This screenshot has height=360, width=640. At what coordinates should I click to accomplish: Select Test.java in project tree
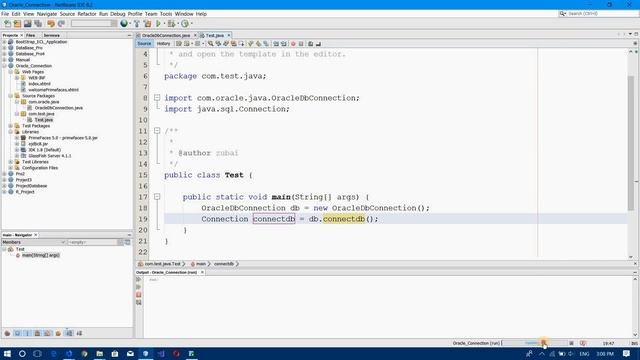pos(44,120)
